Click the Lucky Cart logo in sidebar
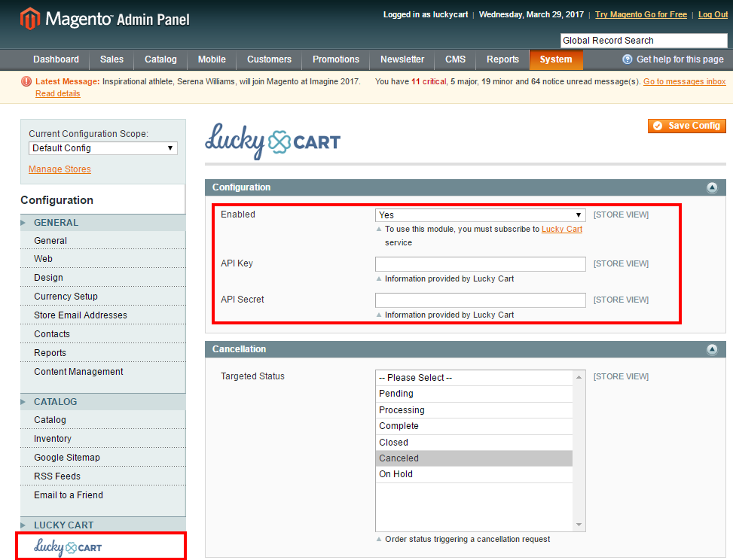 (x=68, y=547)
